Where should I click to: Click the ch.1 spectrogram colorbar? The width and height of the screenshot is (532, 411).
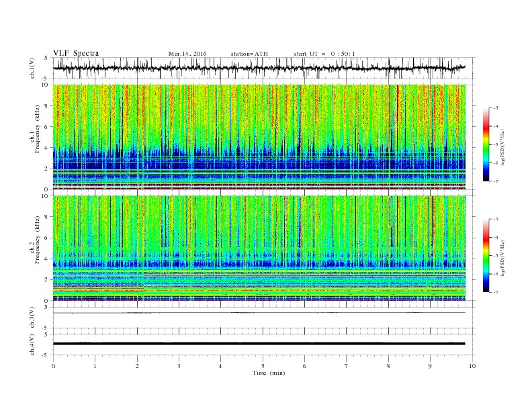486,145
